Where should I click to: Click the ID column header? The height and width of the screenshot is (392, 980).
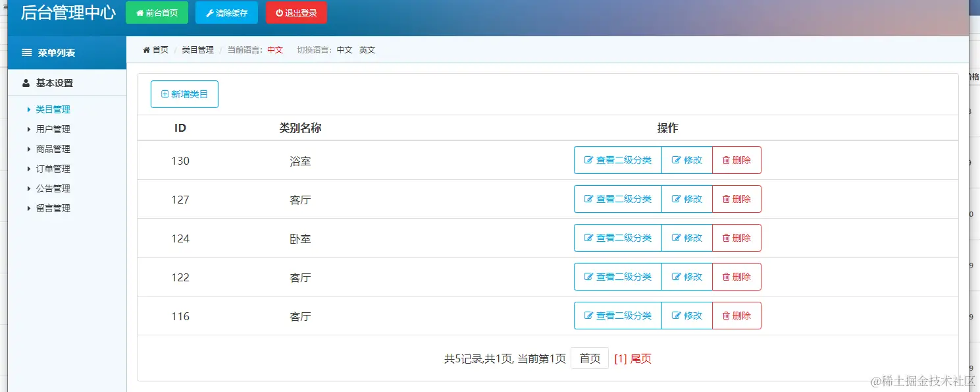pyautogui.click(x=180, y=128)
